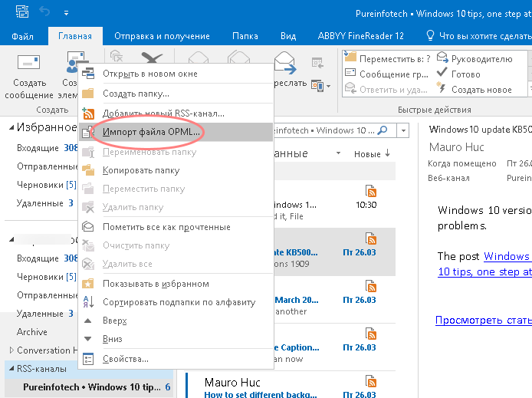Click the Готово checkmark quick step
The image size is (532, 398).
(458, 74)
